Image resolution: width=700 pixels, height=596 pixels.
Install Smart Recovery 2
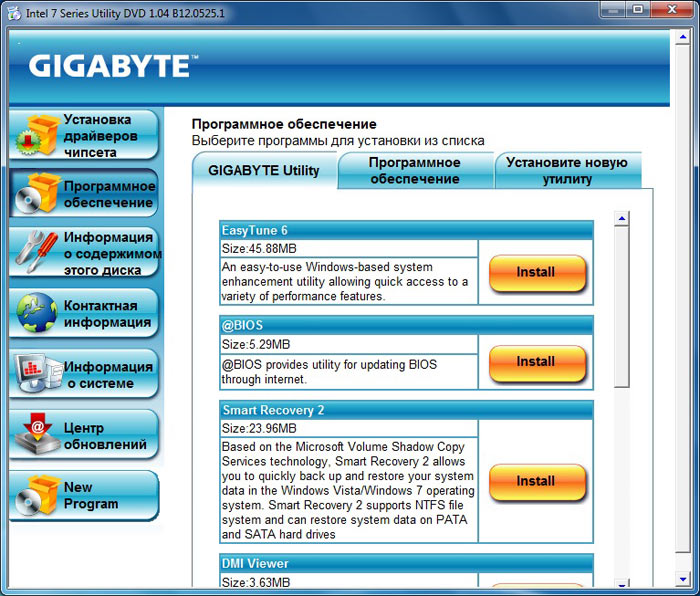[537, 481]
